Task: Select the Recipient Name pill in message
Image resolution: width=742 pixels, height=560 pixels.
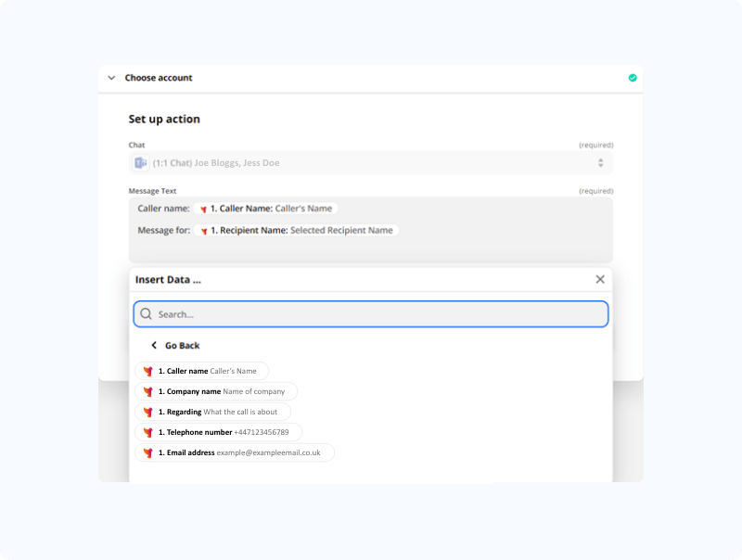Action: [297, 230]
